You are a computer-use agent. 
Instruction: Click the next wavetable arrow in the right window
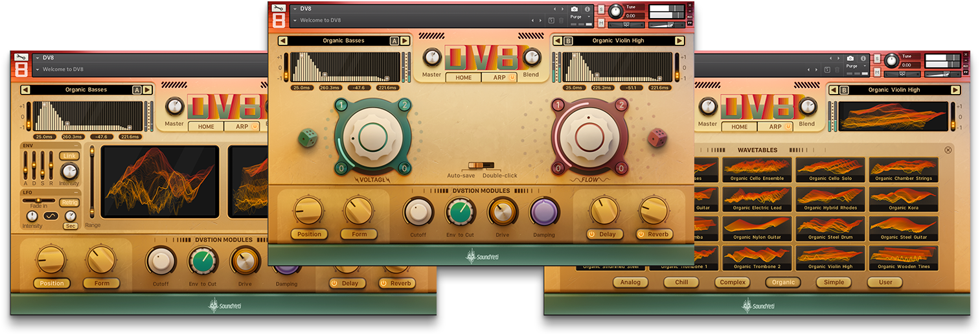pyautogui.click(x=955, y=90)
